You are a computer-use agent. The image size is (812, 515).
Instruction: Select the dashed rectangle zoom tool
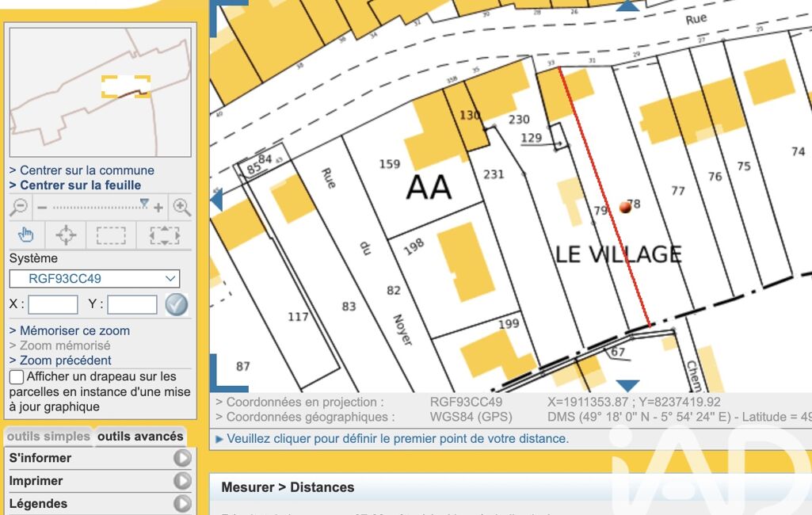coord(111,235)
